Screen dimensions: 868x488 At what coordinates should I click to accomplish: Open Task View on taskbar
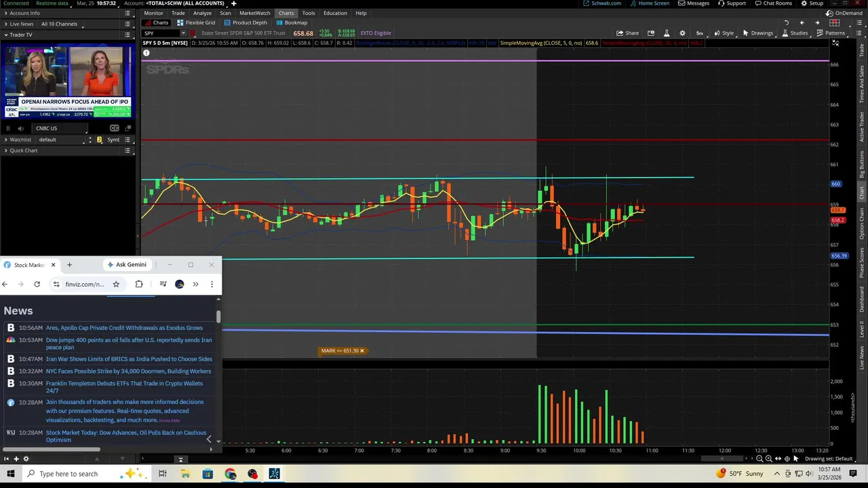click(x=162, y=474)
